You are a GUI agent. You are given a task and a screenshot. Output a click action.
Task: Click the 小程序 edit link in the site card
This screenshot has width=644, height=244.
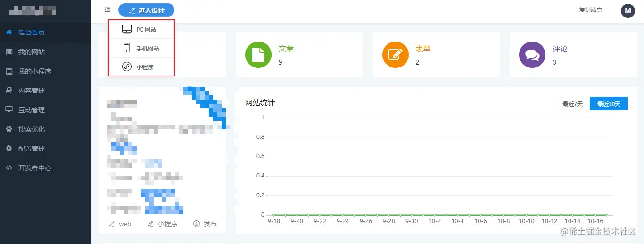coord(168,224)
